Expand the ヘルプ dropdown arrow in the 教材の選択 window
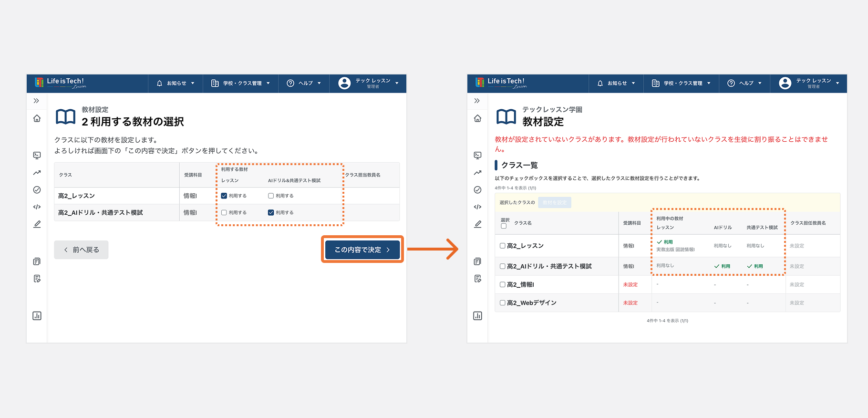The height and width of the screenshot is (418, 868). pos(319,84)
